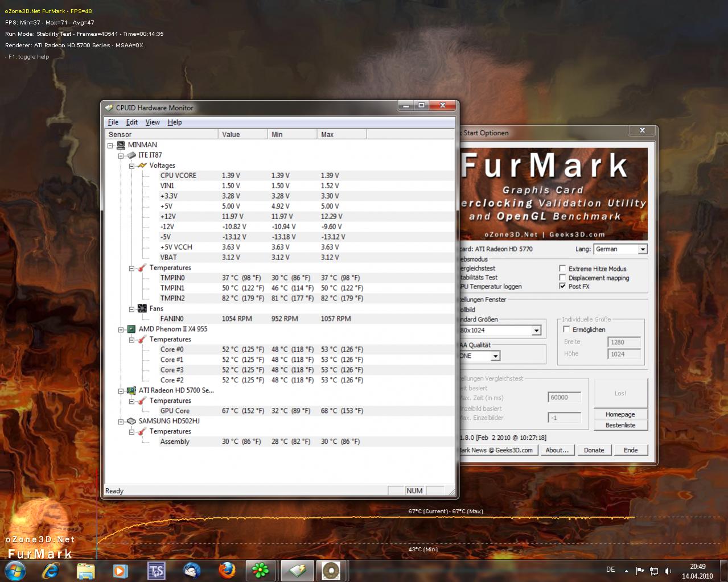This screenshot has height=582, width=728.
Task: Open the AA Qualität dropdown
Action: click(x=495, y=356)
